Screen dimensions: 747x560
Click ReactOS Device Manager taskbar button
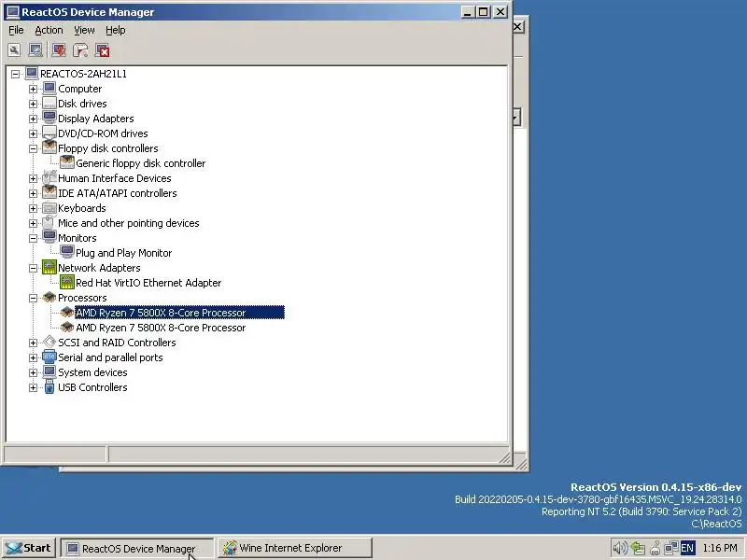pos(136,548)
